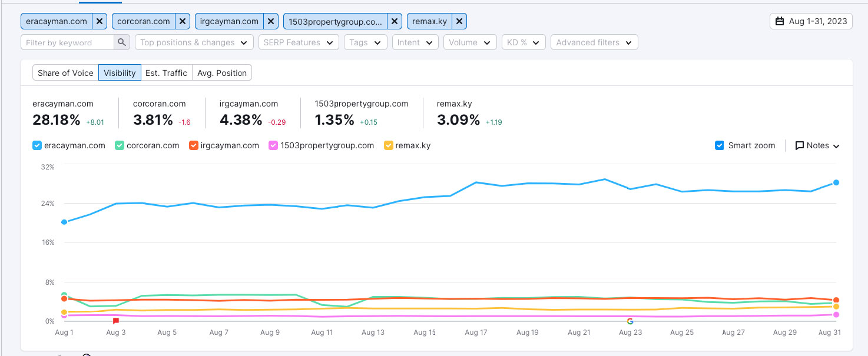Switch to the Share of Voice tab
The width and height of the screenshot is (868, 356).
65,73
